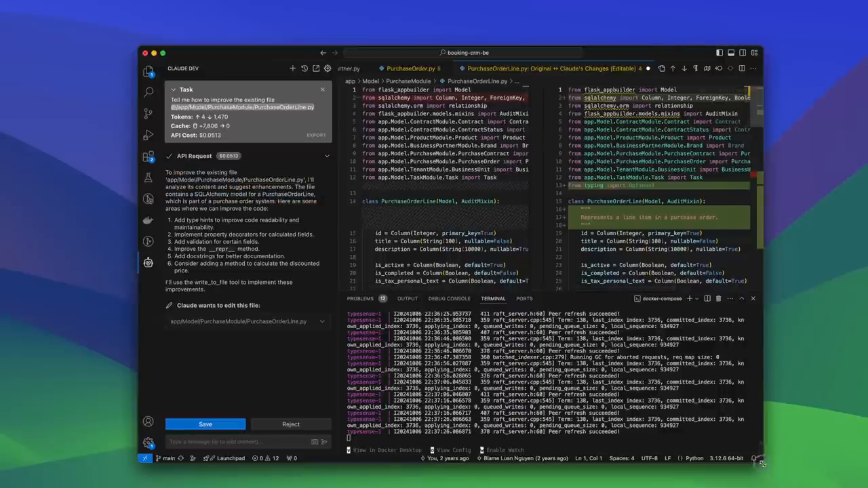Toggle primary side bar layout icon

coord(719,52)
